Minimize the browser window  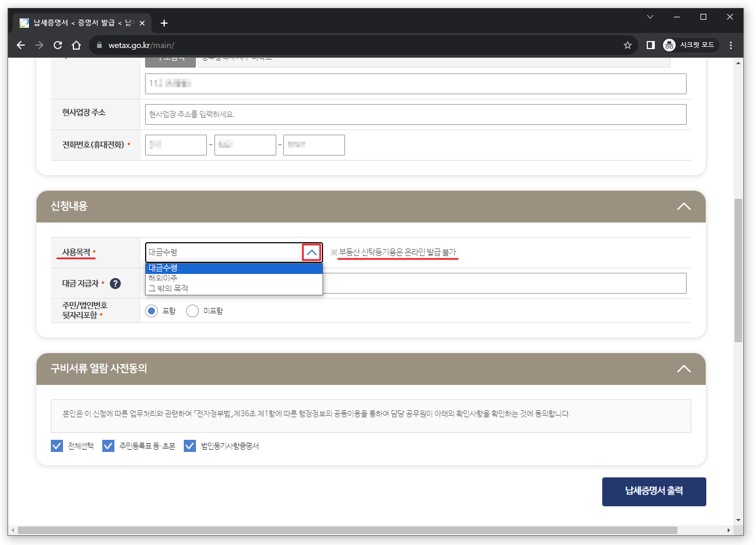(677, 17)
